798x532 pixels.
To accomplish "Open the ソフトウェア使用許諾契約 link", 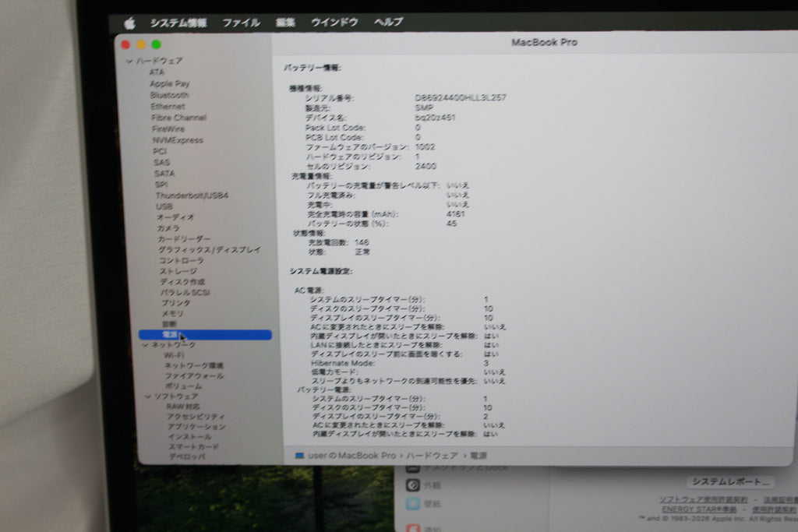I will click(x=703, y=499).
